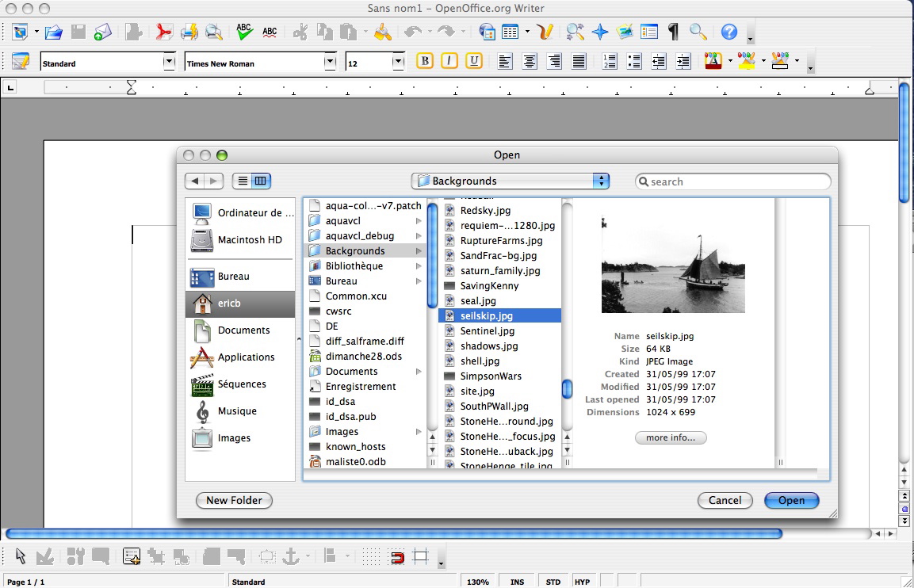The width and height of the screenshot is (914, 588).
Task: Go forward in Open dialog
Action: tap(213, 181)
